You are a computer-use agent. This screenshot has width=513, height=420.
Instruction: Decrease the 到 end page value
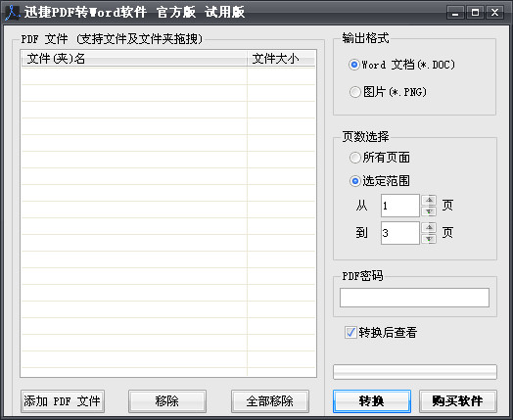click(429, 239)
